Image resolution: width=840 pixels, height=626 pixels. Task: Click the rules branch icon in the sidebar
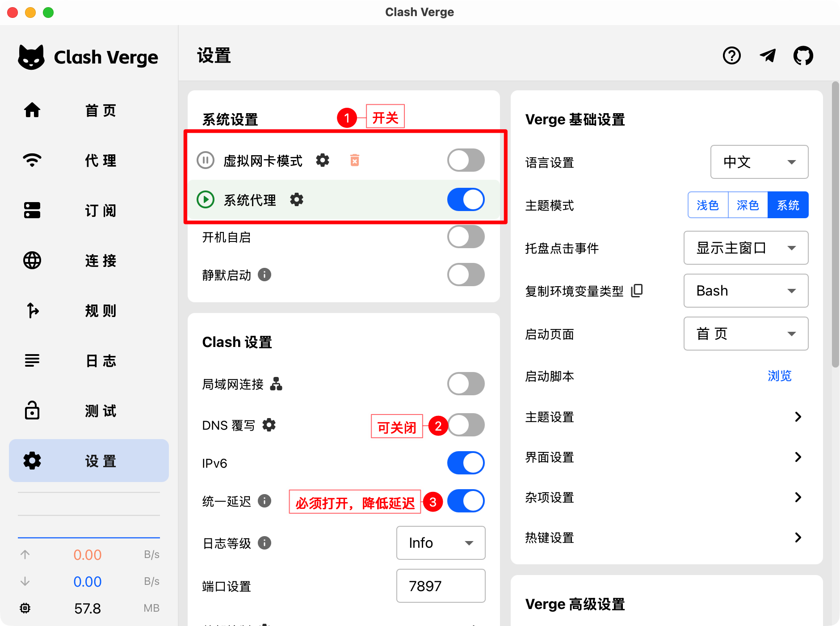(x=32, y=310)
